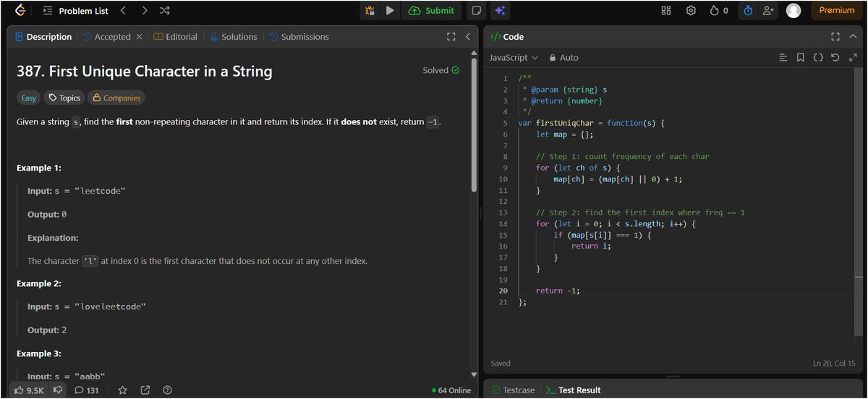Screen dimensions: 868x399
Task: Open the layout grid icon
Action: [x=666, y=11]
